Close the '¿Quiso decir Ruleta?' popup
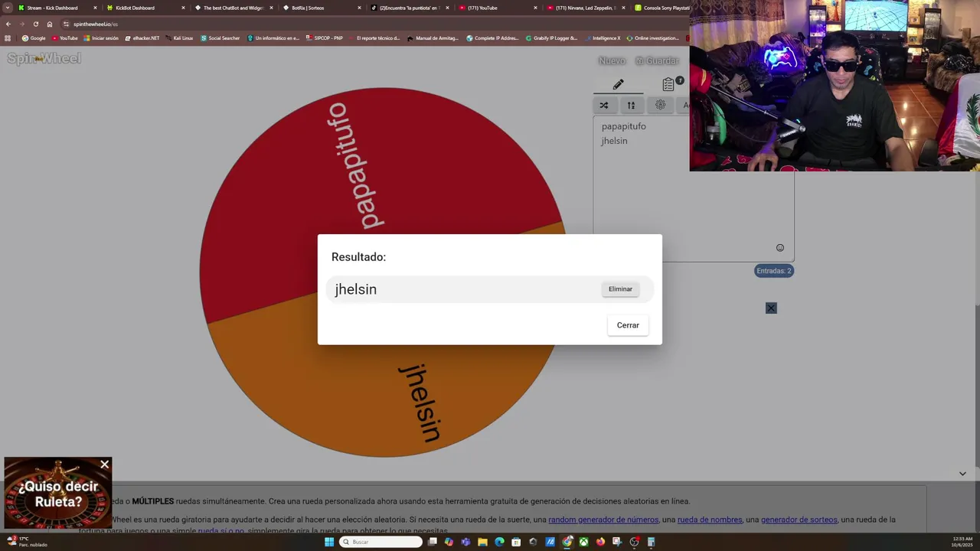Image resolution: width=980 pixels, height=551 pixels. [105, 465]
